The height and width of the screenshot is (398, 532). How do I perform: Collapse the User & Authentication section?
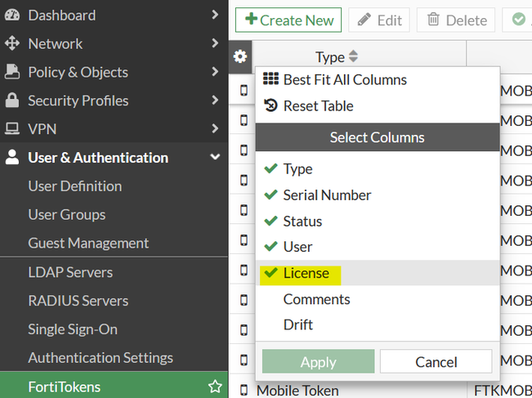pyautogui.click(x=215, y=158)
